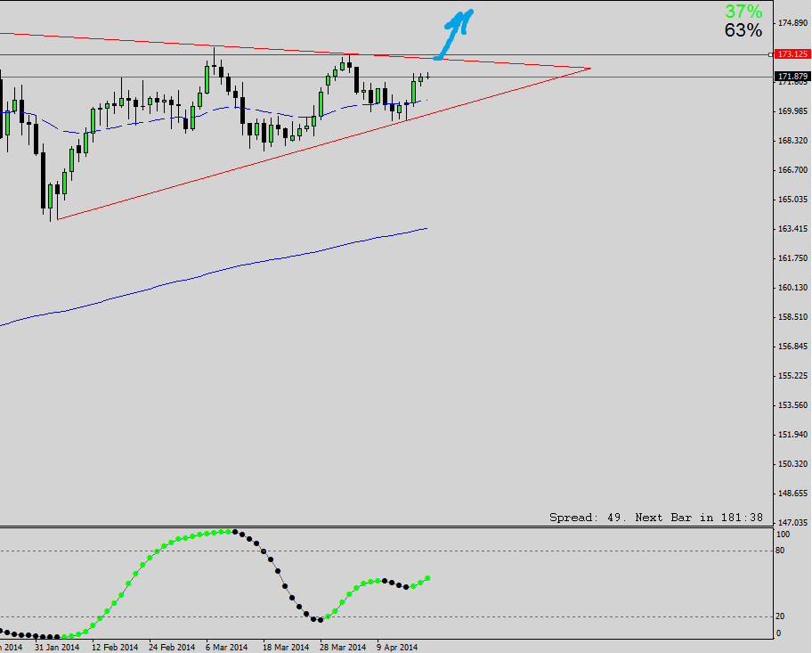Click the 148.655 price axis label
The height and width of the screenshot is (653, 812).
point(793,494)
